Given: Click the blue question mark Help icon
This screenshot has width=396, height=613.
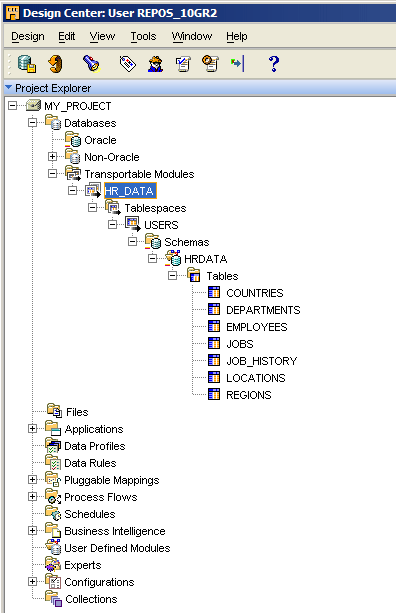Looking at the screenshot, I should pyautogui.click(x=274, y=64).
